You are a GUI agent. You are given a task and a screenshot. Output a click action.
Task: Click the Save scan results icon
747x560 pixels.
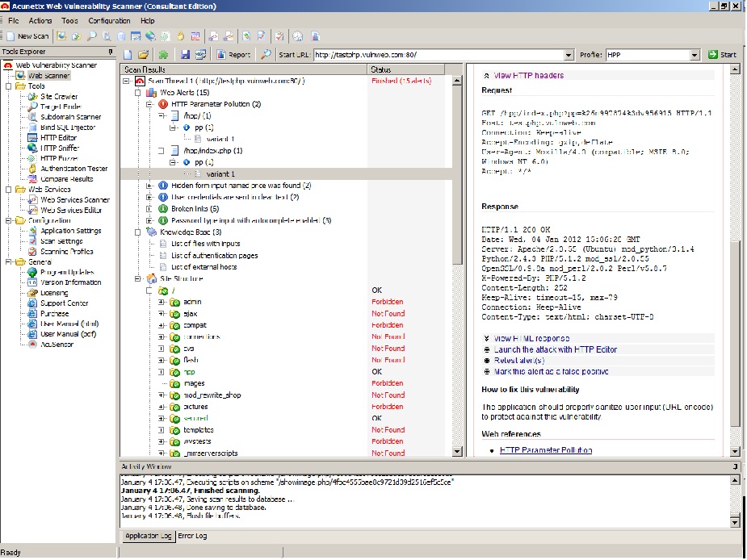tap(185, 55)
